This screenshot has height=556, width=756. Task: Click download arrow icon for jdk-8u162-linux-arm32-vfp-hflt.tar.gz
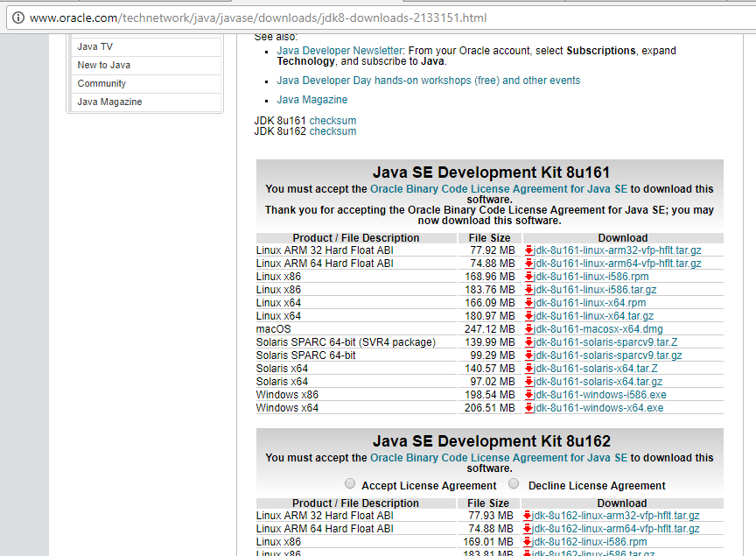point(527,516)
